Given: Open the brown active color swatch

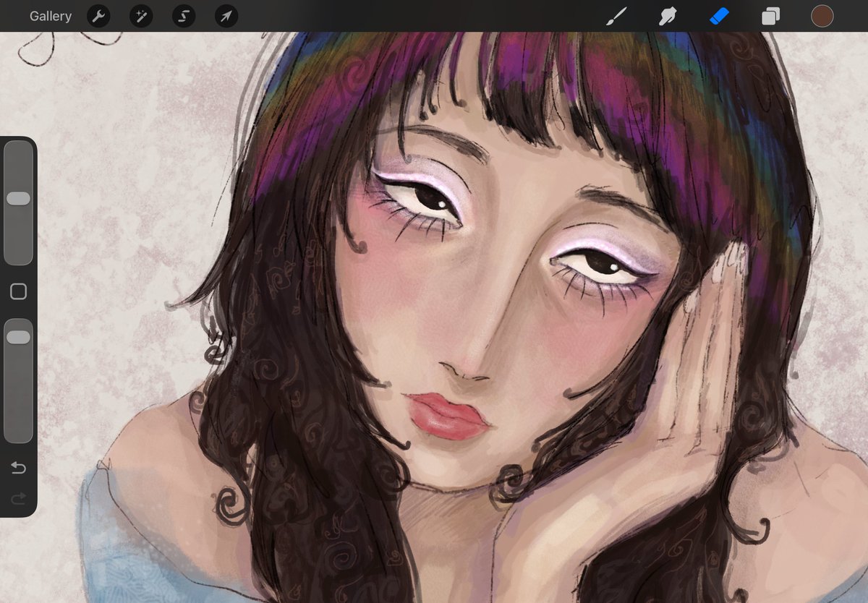Looking at the screenshot, I should [x=822, y=16].
